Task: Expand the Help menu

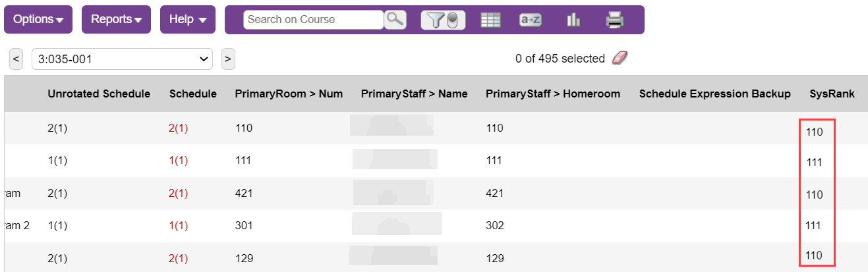Action: [187, 19]
